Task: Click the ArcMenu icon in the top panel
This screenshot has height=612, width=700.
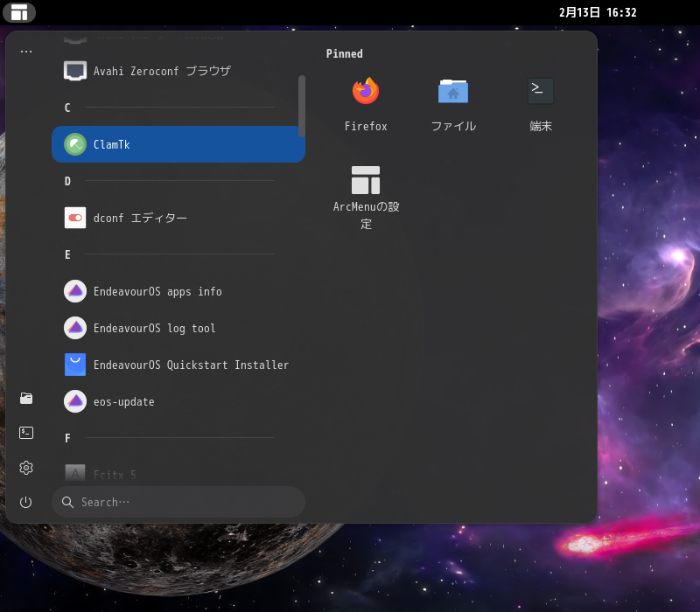Action: [x=19, y=12]
